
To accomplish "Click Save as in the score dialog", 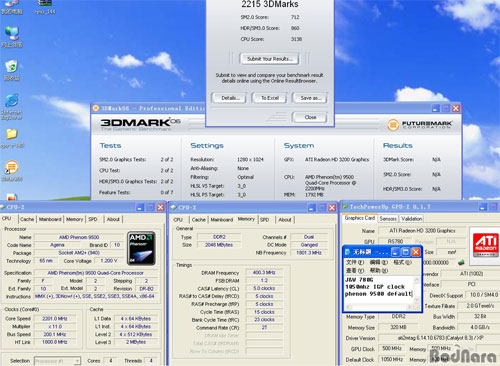I will [x=310, y=98].
